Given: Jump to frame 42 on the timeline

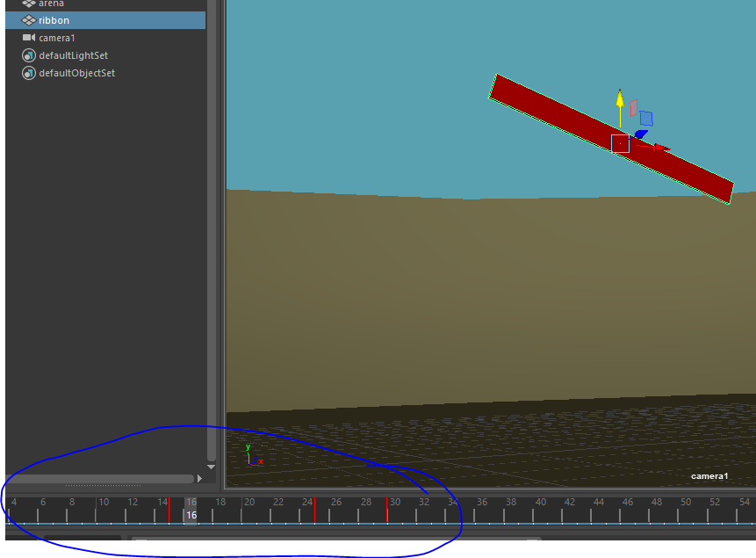Looking at the screenshot, I should coord(569,502).
